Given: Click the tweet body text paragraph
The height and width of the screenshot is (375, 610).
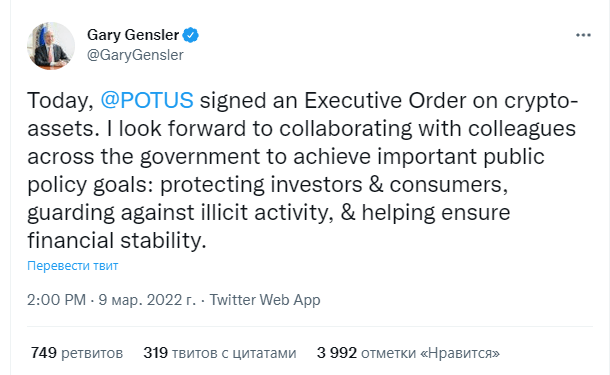Looking at the screenshot, I should (x=303, y=170).
